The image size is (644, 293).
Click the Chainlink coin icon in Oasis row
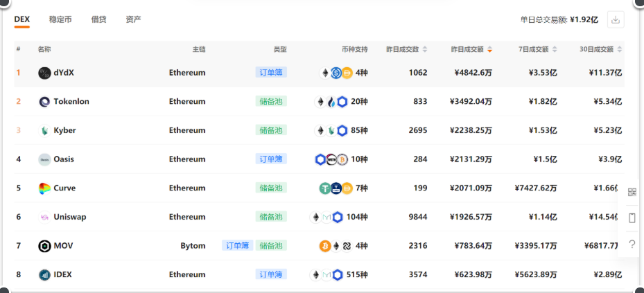pos(320,159)
